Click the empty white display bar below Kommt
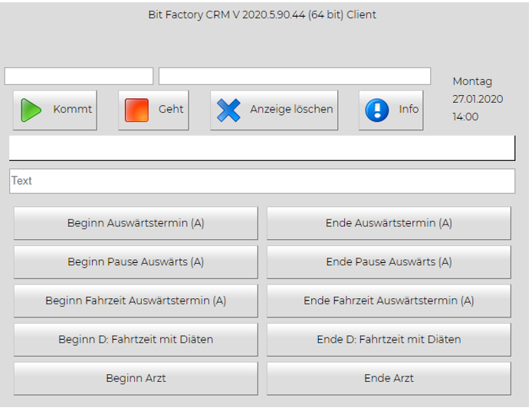This screenshot has width=532, height=411. pos(261,148)
